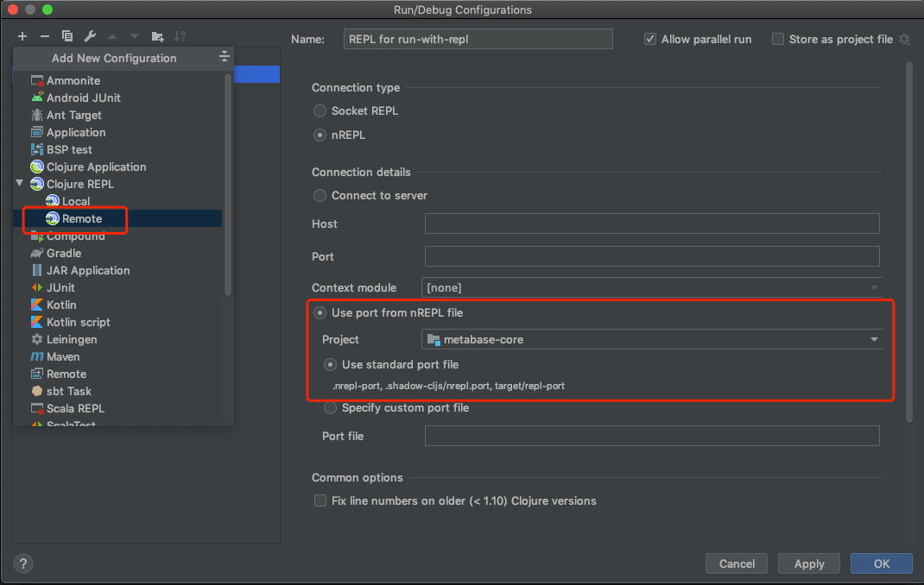The height and width of the screenshot is (585, 924).
Task: Click the collapse icon in Add New Configuration header
Action: 224,57
